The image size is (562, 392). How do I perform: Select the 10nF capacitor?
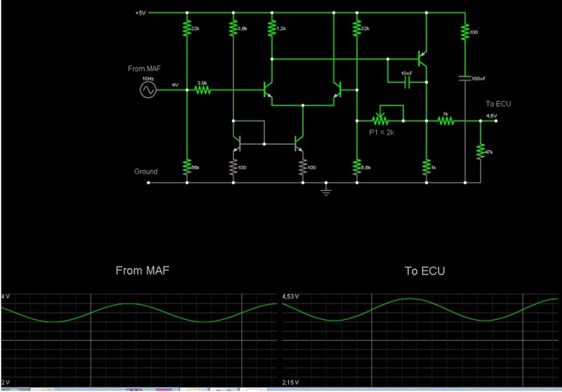pyautogui.click(x=407, y=83)
